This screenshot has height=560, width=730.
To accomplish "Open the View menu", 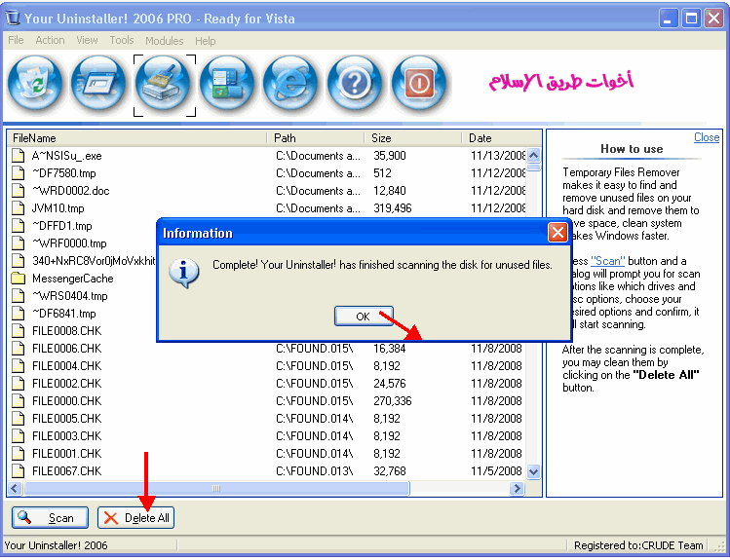I will pyautogui.click(x=87, y=41).
